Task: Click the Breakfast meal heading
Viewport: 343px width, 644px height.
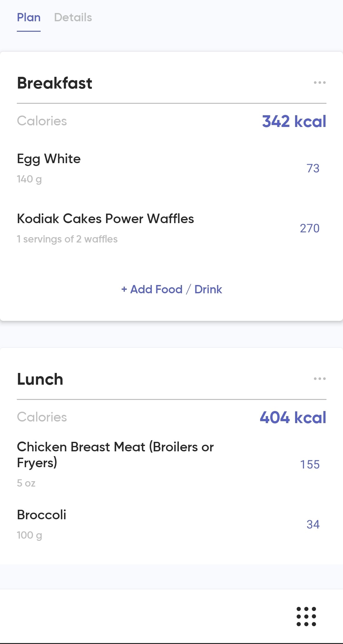Action: pos(55,83)
